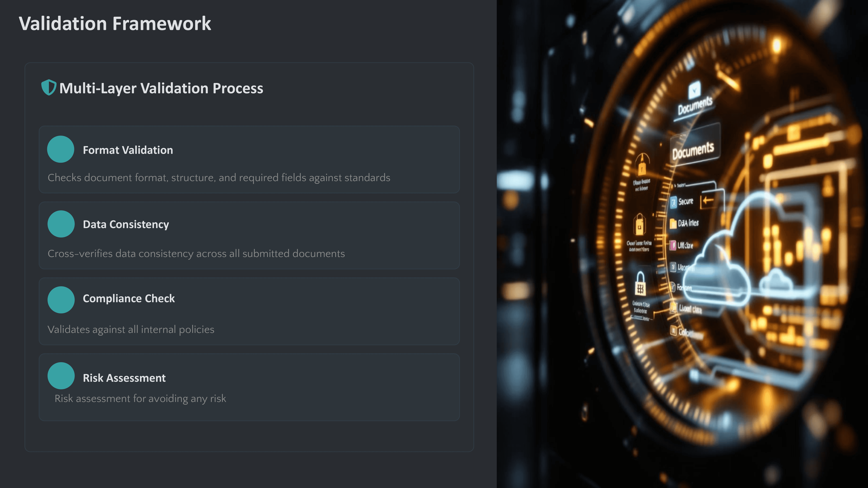
Task: Select the 'Validates against all internal policies' text
Action: click(131, 329)
